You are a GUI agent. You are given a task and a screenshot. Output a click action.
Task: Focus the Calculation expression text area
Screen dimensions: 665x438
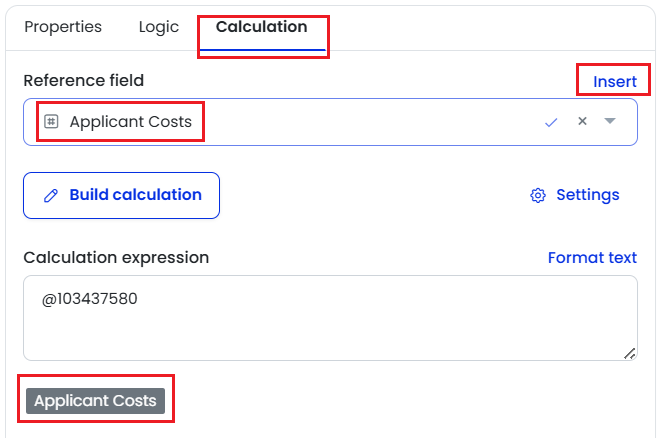coord(330,318)
